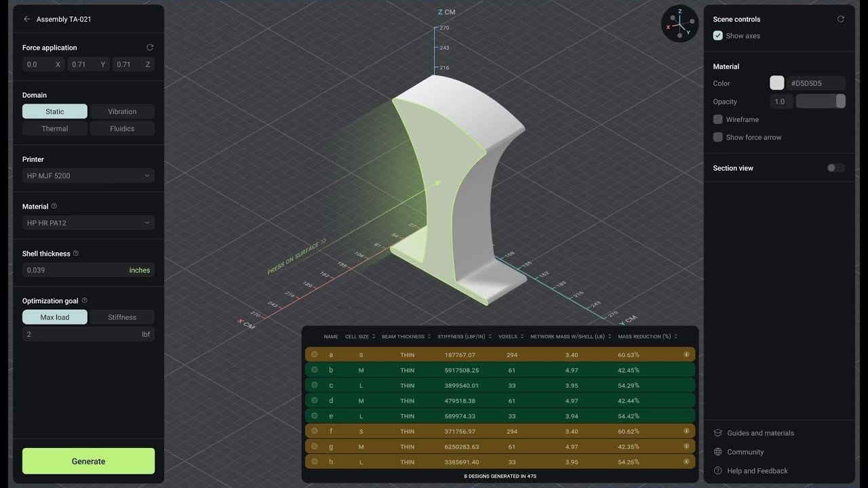Click mass reduction 54.42% in row e
Image resolution: width=868 pixels, height=488 pixels.
point(629,416)
